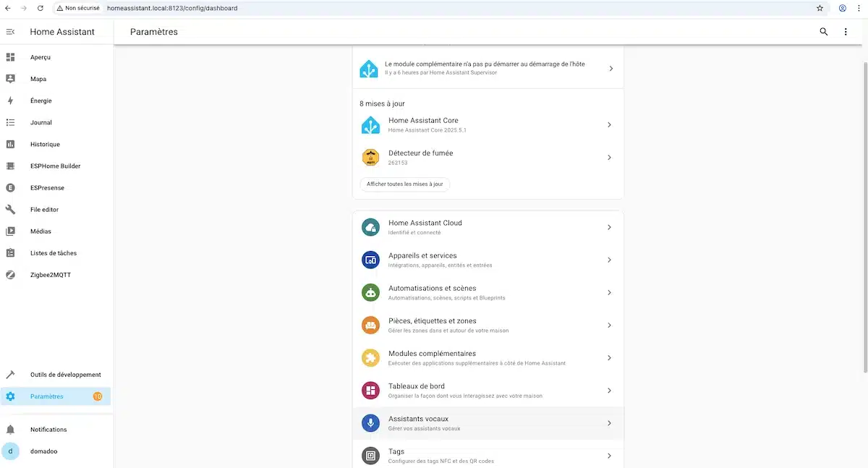The height and width of the screenshot is (468, 868).
Task: Select Zigbee2MQTT in the sidebar
Action: [x=56, y=275]
